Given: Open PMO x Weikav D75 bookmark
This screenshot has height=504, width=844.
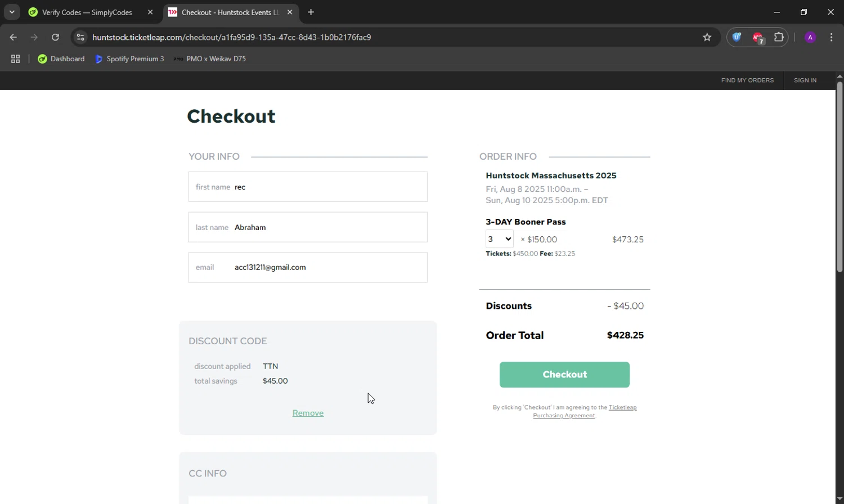Looking at the screenshot, I should pyautogui.click(x=210, y=58).
